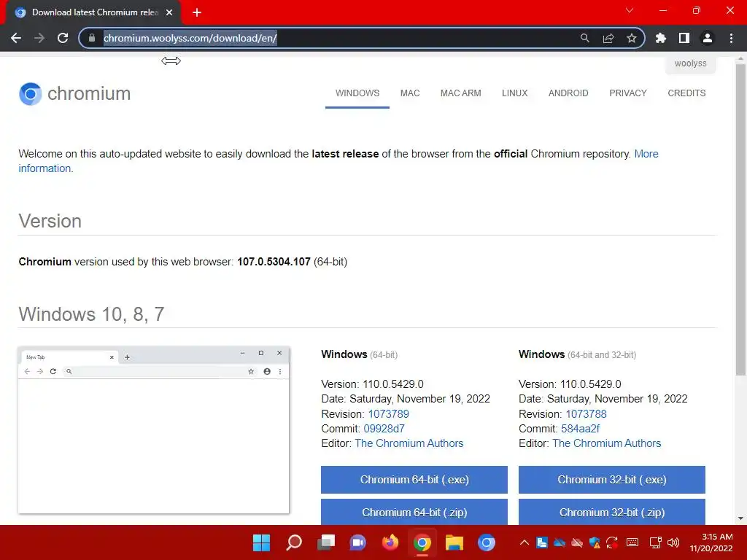Click the forward navigation arrow
The image size is (747, 560).
[x=39, y=38]
